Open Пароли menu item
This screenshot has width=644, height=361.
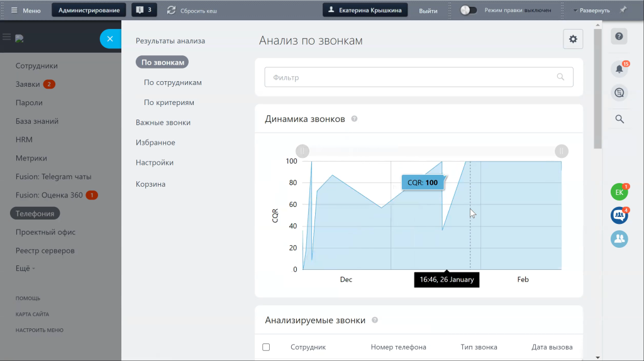[x=29, y=103]
